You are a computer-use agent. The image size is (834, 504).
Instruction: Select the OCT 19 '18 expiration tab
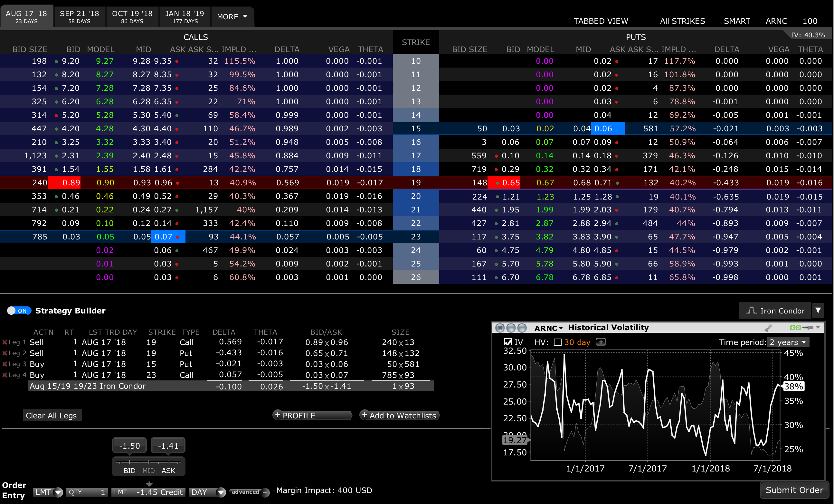pos(132,16)
